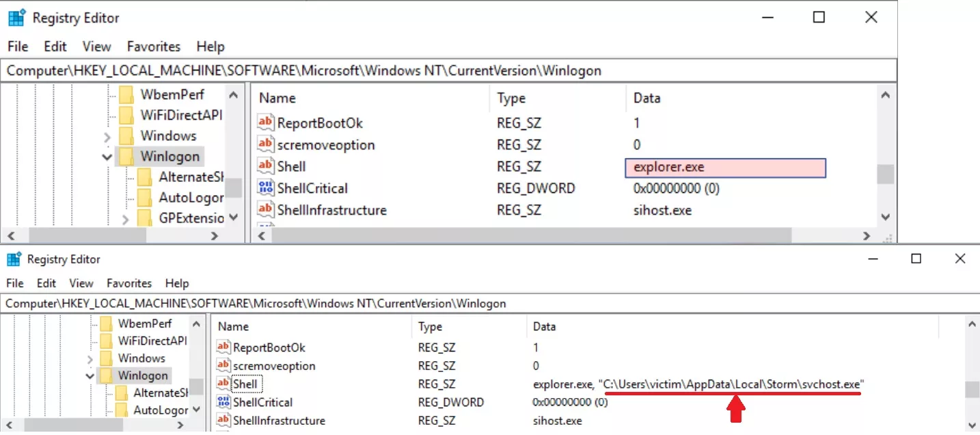Select Winlogon folder icon in bottom window tree

tap(106, 375)
